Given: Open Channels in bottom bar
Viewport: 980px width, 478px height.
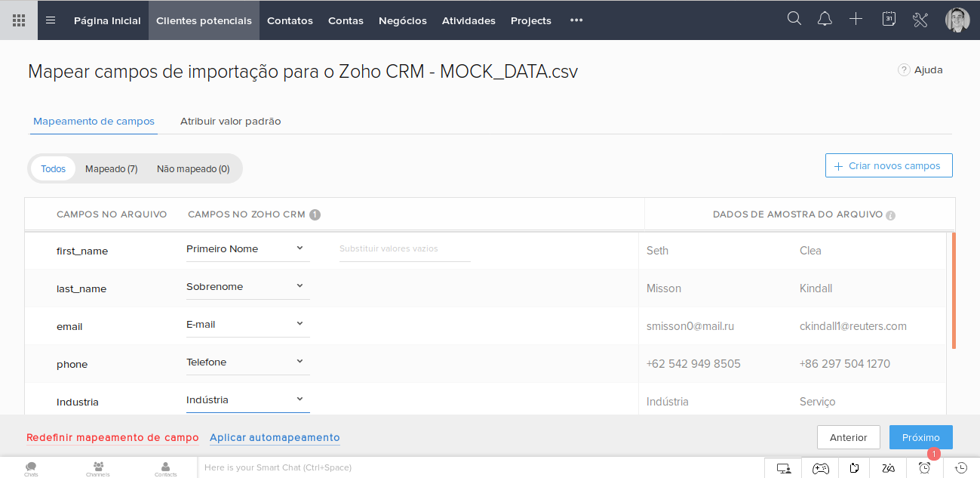Looking at the screenshot, I should click(98, 468).
